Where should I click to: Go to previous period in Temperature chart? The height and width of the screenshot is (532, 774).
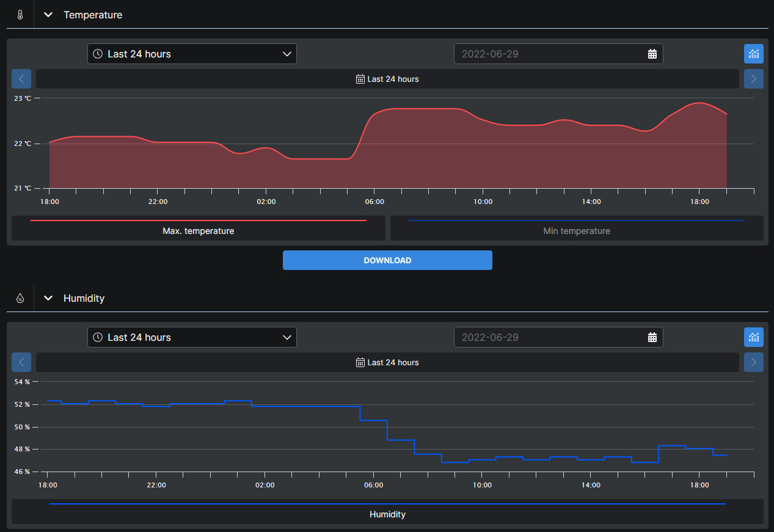(x=21, y=79)
